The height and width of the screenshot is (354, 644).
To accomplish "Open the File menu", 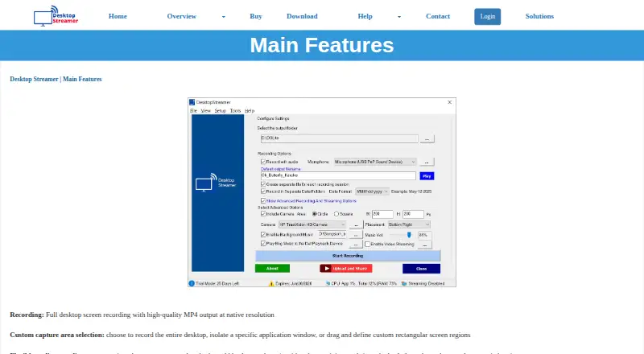I will [193, 111].
